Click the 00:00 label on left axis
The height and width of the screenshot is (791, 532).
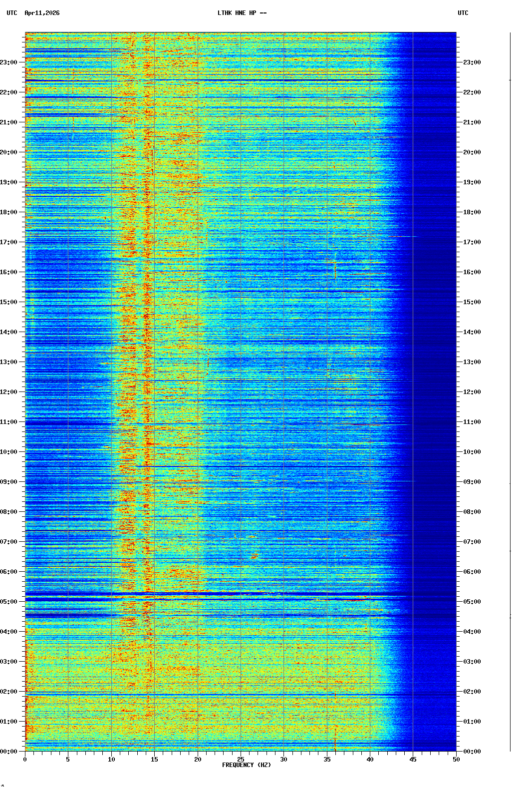(x=9, y=752)
